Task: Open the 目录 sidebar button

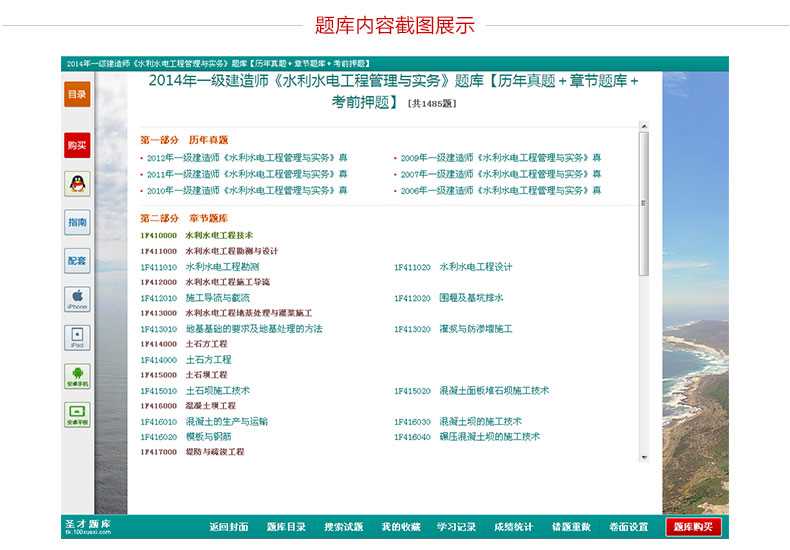Action: point(77,94)
